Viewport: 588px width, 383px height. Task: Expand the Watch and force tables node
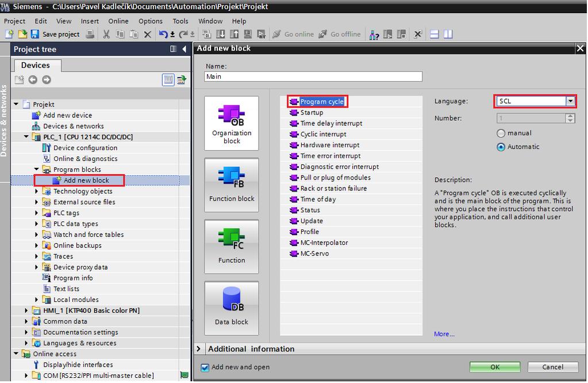point(36,235)
